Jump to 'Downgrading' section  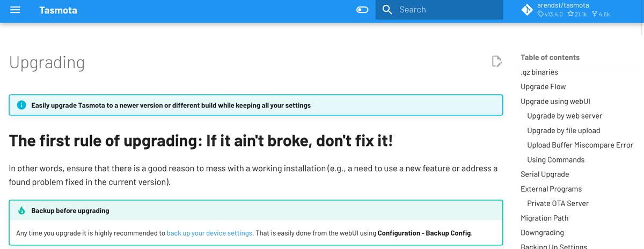[x=542, y=232]
